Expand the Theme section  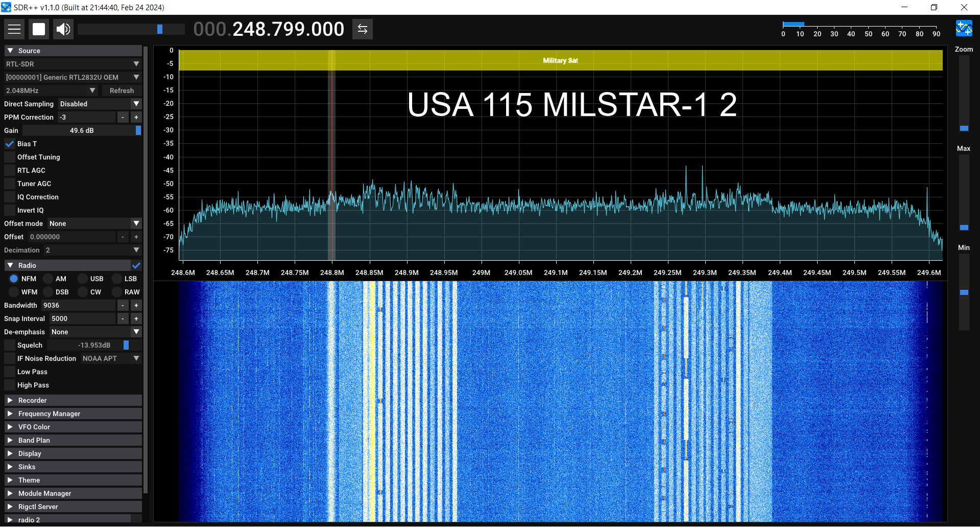[x=73, y=480]
